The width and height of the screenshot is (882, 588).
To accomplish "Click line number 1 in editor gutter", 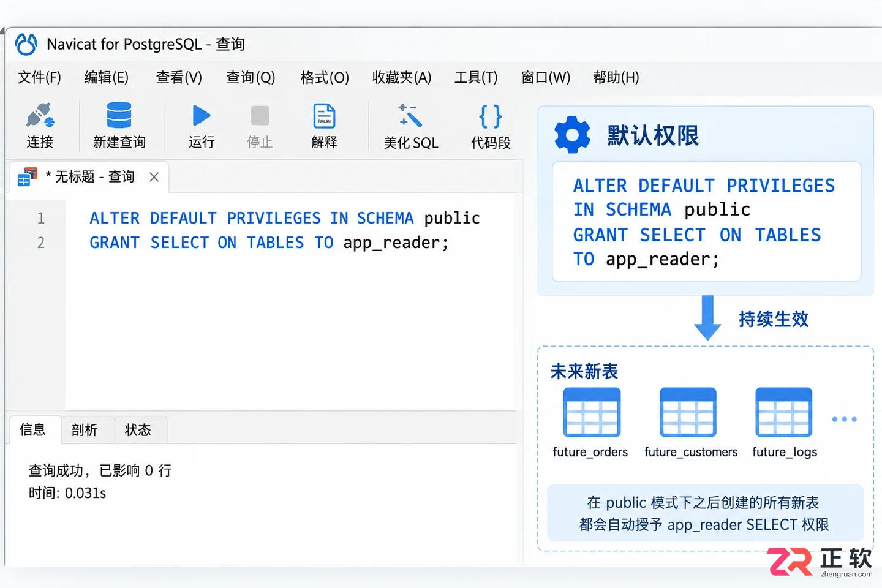I will pyautogui.click(x=41, y=218).
